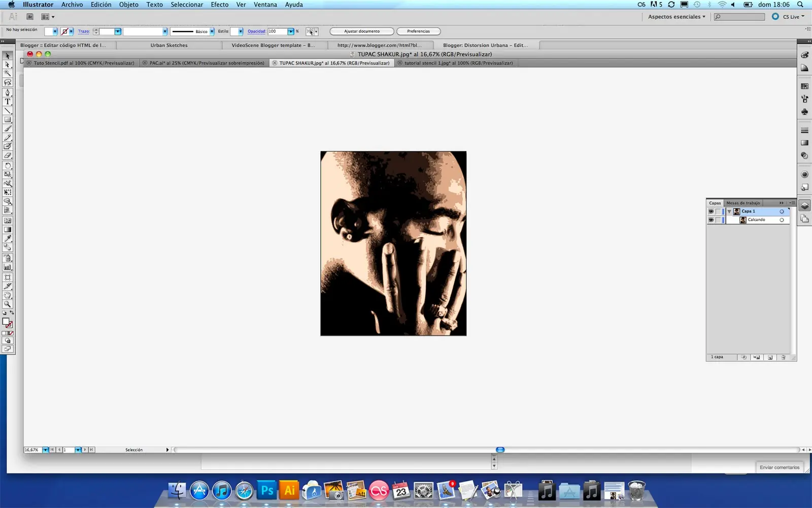Viewport: 812px width, 508px height.
Task: Click the Preferencias button
Action: click(418, 31)
